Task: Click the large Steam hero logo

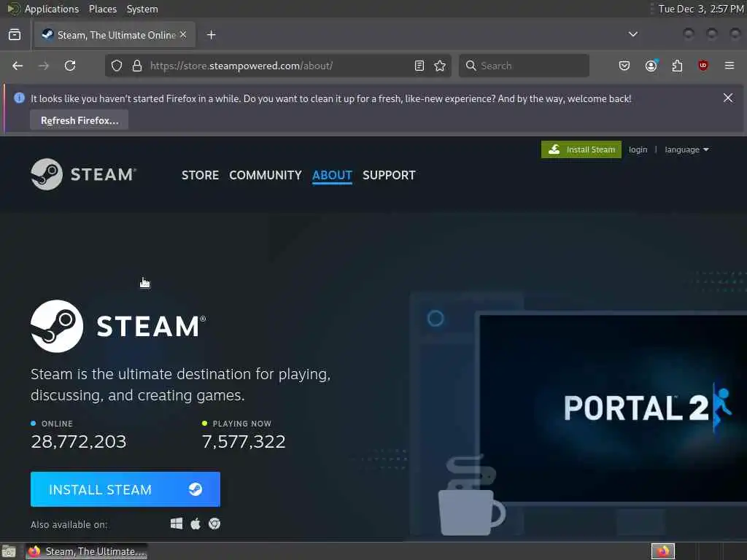Action: (118, 326)
